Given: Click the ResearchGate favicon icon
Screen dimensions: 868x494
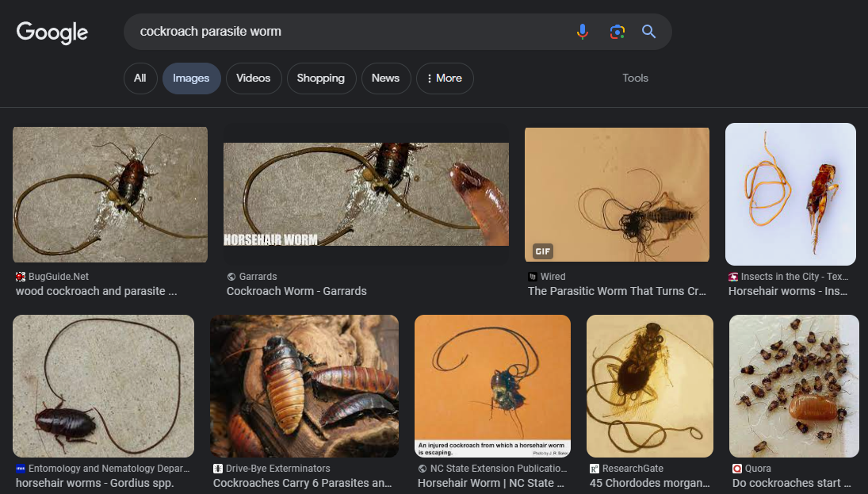Looking at the screenshot, I should point(595,469).
